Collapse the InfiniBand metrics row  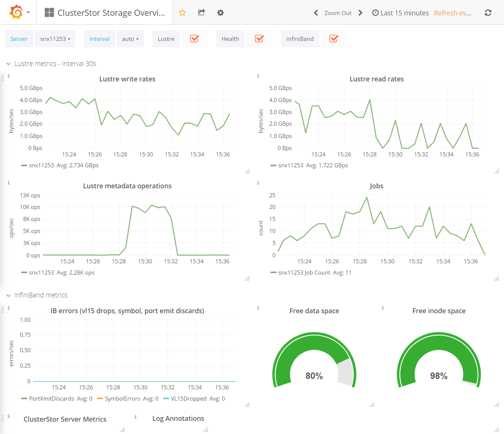[8, 295]
